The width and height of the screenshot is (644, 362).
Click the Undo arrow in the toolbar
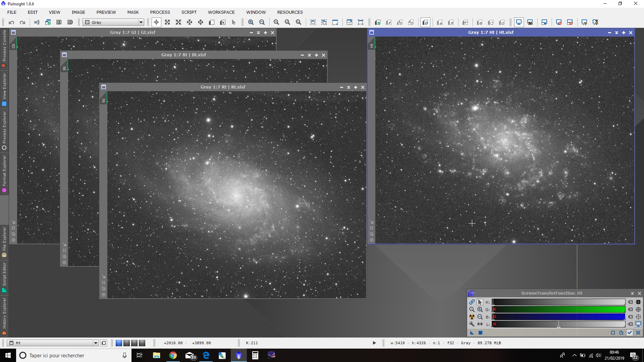(x=11, y=22)
